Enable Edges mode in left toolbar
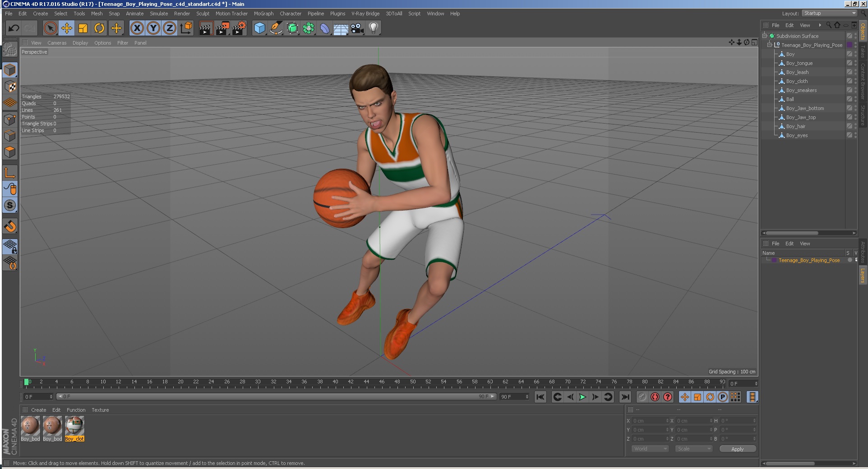Viewport: 868px width, 469px height. coord(10,136)
